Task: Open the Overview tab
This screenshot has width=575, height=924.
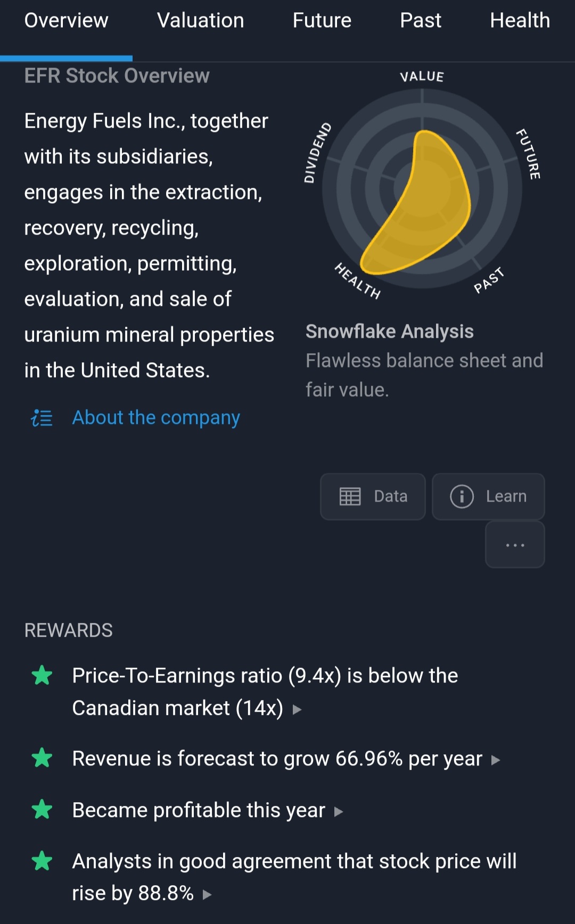Action: coord(66,21)
